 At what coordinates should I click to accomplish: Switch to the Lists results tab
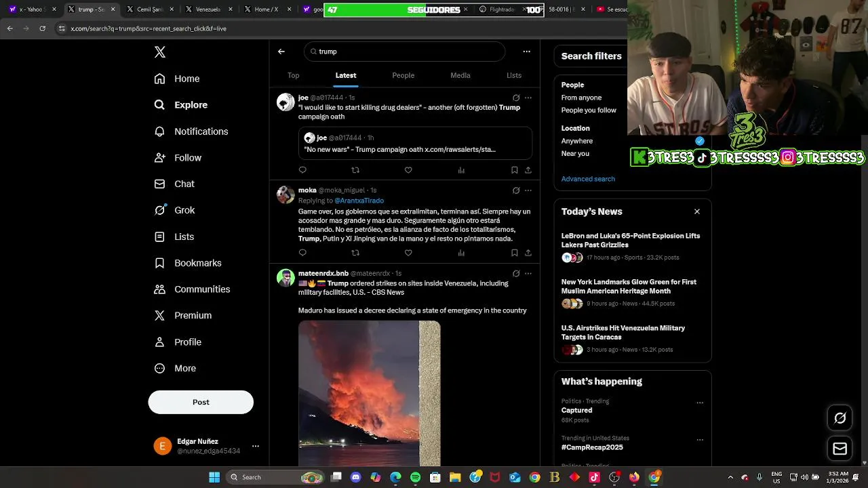(x=514, y=75)
